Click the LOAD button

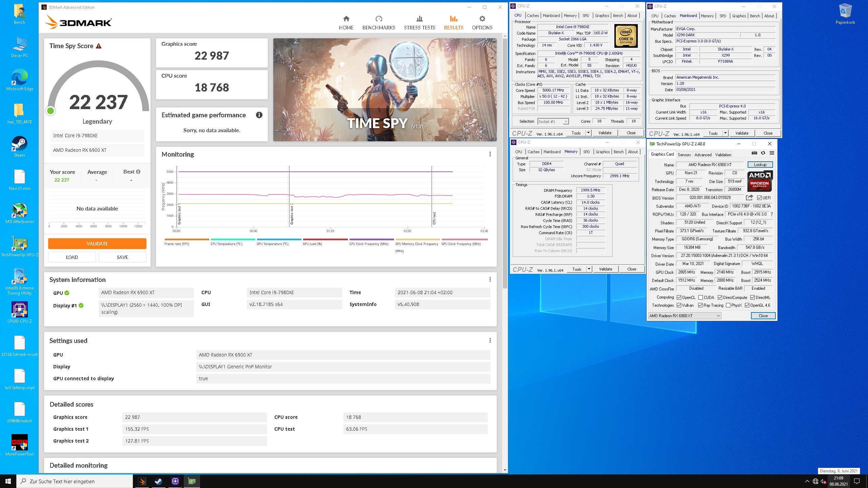(x=72, y=257)
